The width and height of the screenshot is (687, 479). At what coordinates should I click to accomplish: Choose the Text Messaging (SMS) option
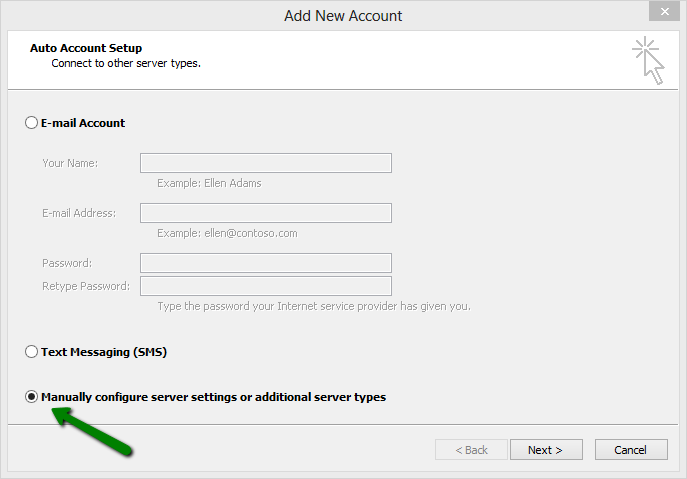pos(32,352)
